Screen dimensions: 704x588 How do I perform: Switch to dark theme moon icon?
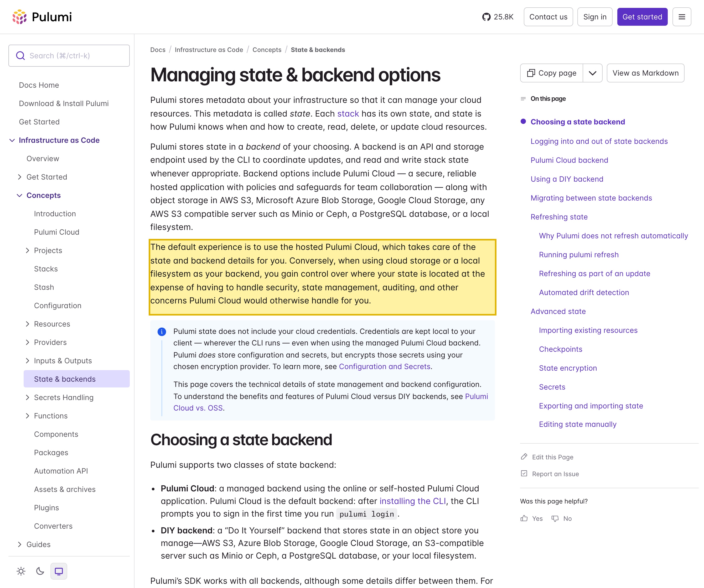40,571
